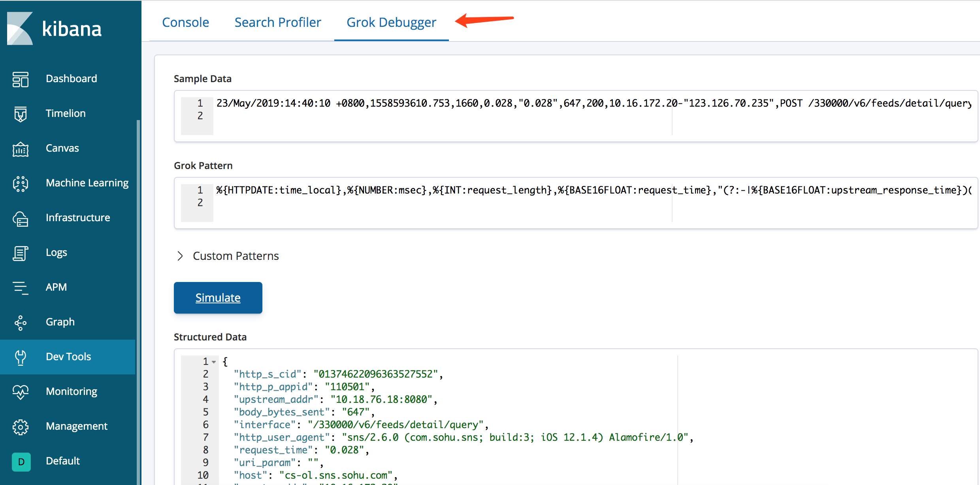Click the Kibana logo icon
980x485 pixels.
[20, 28]
